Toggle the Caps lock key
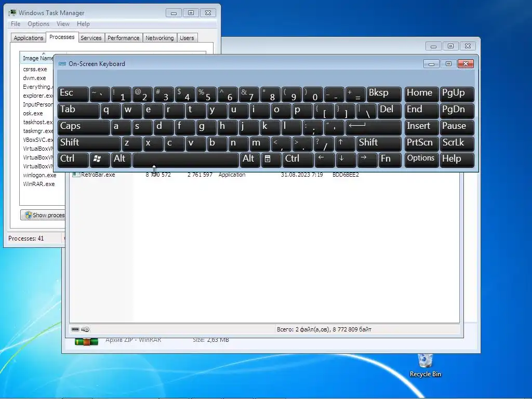This screenshot has width=532, height=399. pyautogui.click(x=84, y=127)
